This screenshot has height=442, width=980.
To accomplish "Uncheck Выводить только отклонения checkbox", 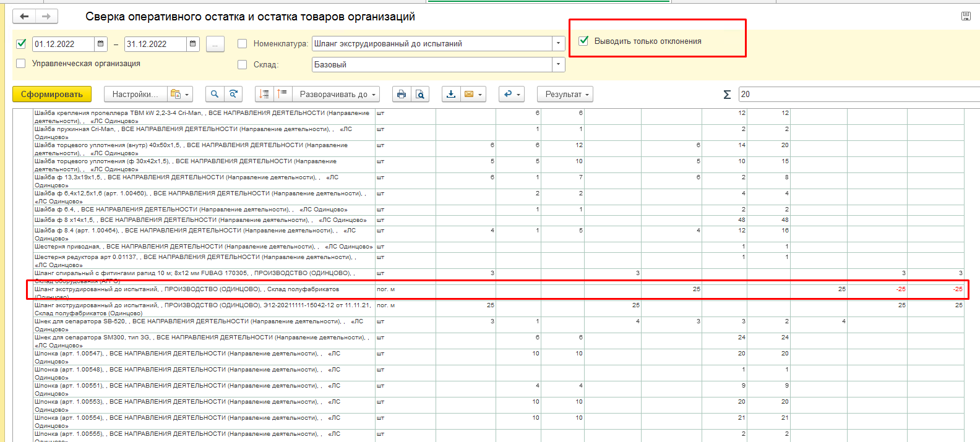I will coord(583,41).
